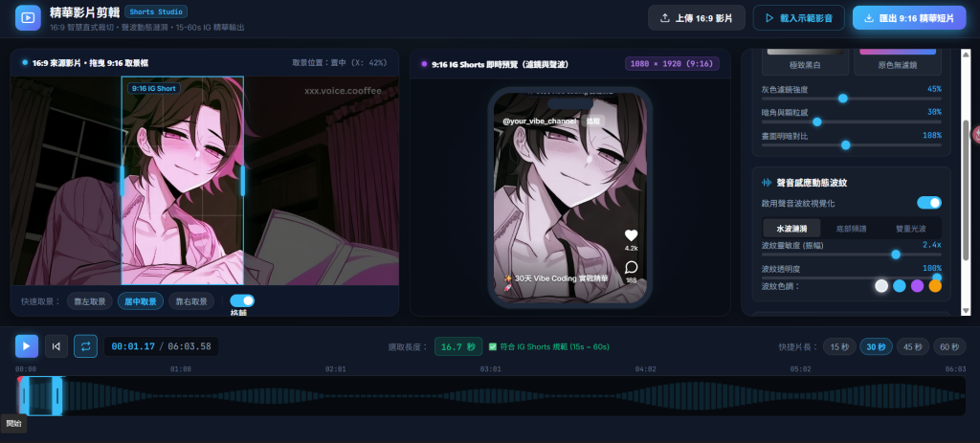Select 靠右取景 quick framing

click(191, 301)
